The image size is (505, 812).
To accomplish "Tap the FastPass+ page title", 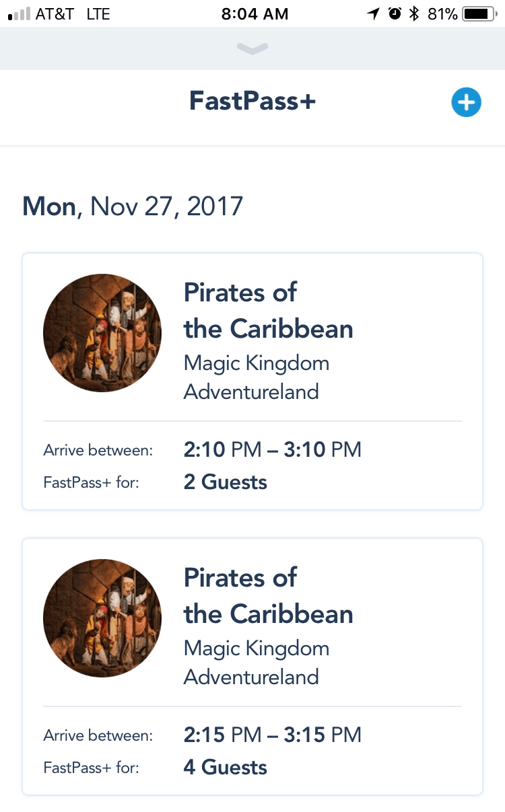I will (x=252, y=101).
